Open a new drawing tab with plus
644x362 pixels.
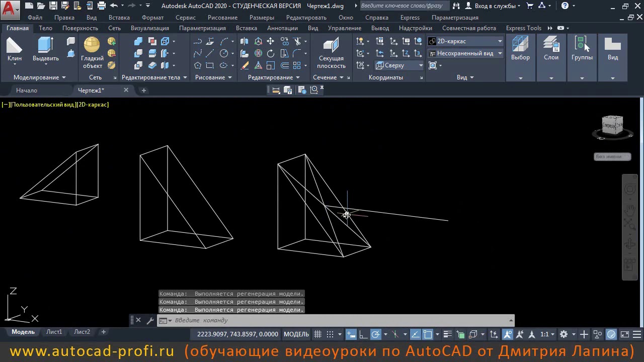click(x=143, y=90)
